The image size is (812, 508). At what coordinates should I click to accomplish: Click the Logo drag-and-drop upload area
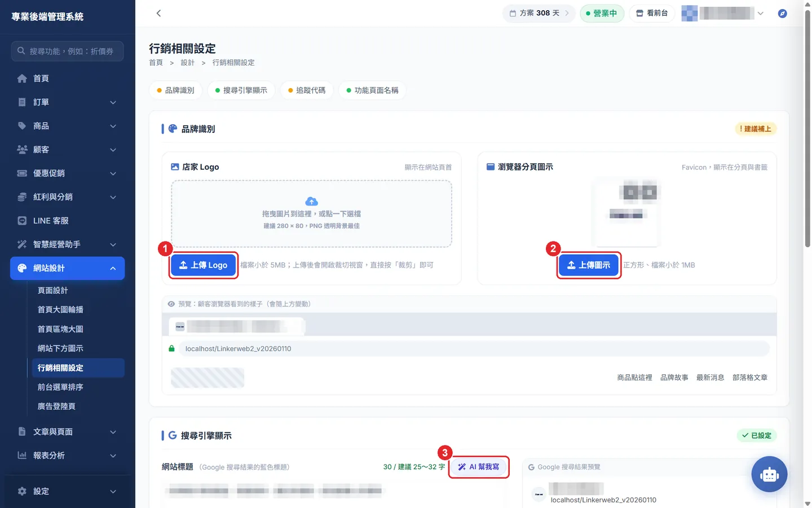[x=311, y=214]
